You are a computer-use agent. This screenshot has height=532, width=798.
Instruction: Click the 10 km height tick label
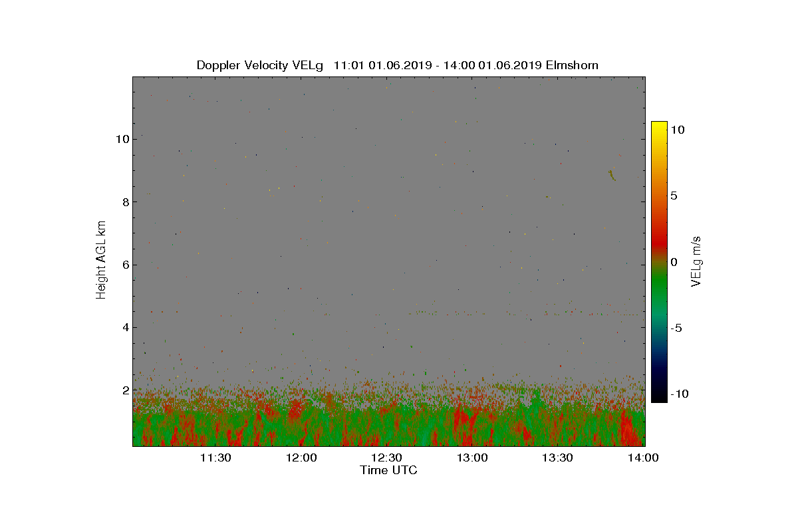click(x=121, y=139)
